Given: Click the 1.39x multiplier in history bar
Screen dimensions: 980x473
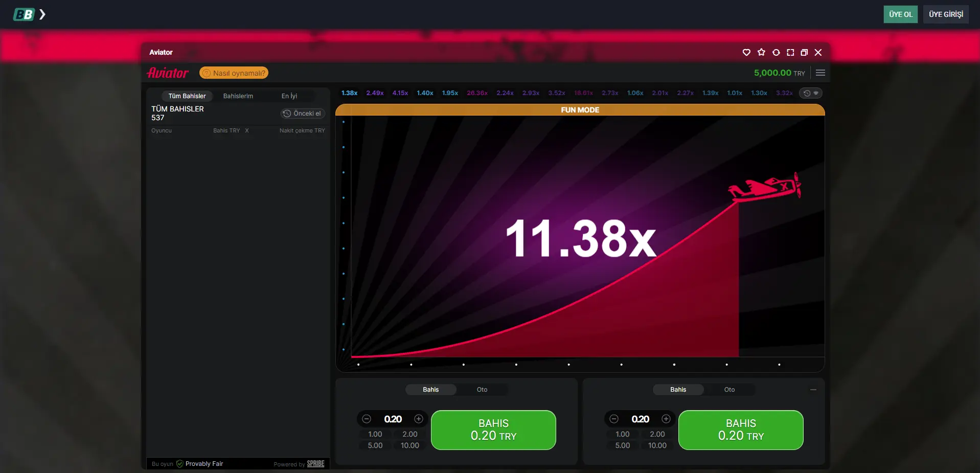Looking at the screenshot, I should [x=710, y=93].
